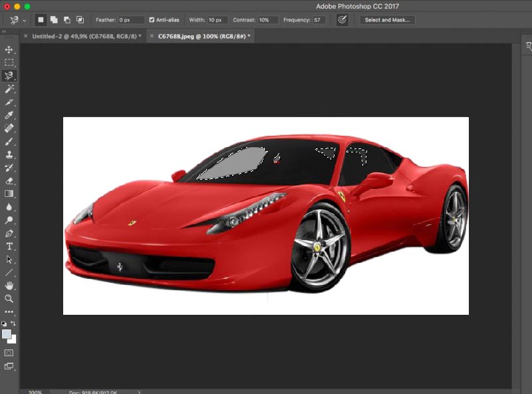532x394 pixels.
Task: Toggle the Anti-alias checkbox
Action: 152,20
